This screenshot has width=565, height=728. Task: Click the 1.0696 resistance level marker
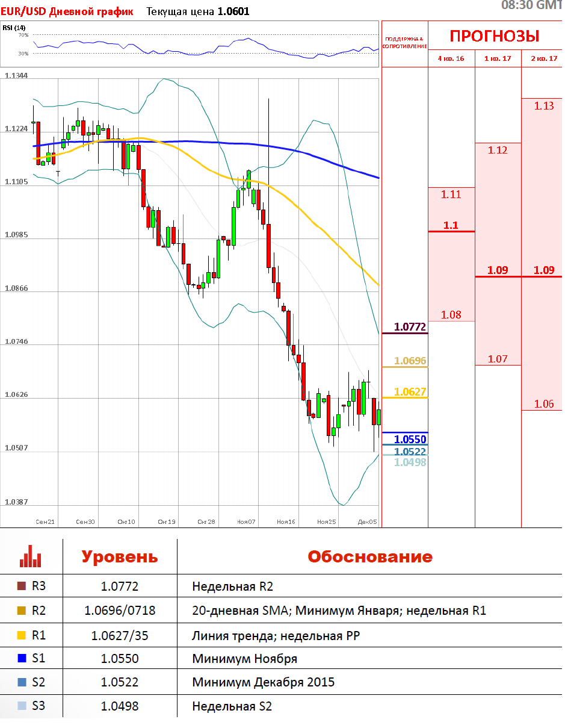point(410,361)
